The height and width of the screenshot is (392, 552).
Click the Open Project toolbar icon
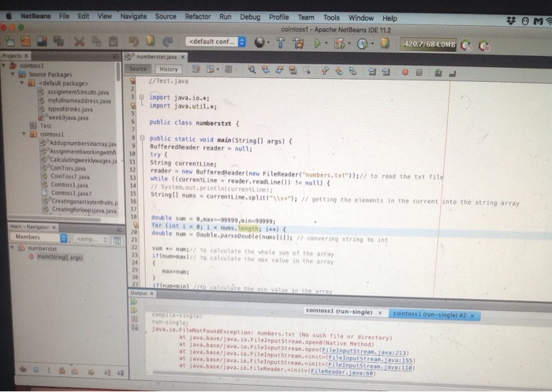(42, 42)
